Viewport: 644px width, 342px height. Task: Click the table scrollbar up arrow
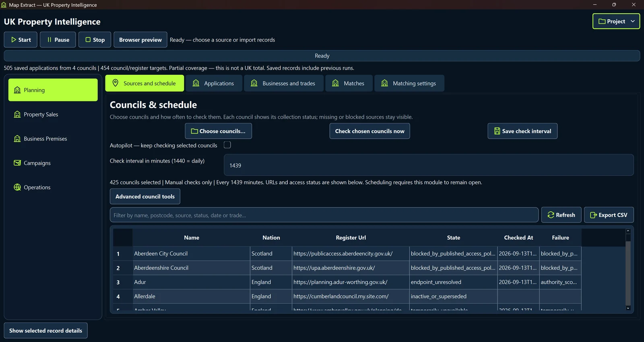pos(628,231)
